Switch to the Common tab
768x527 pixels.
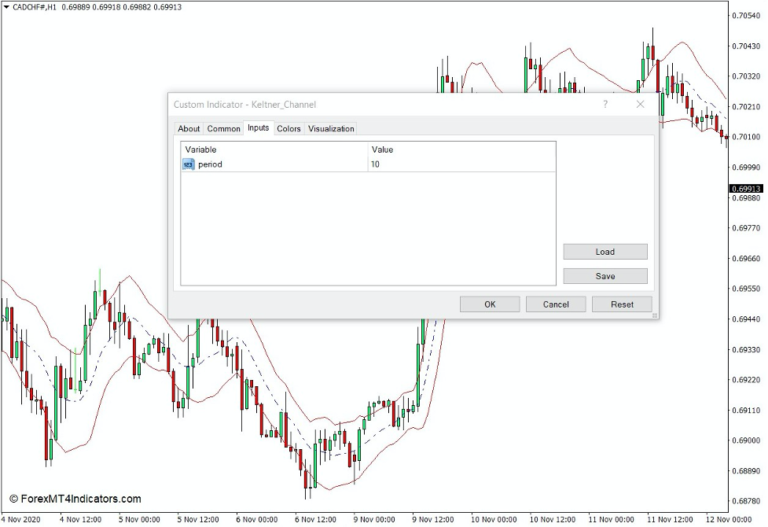click(224, 129)
